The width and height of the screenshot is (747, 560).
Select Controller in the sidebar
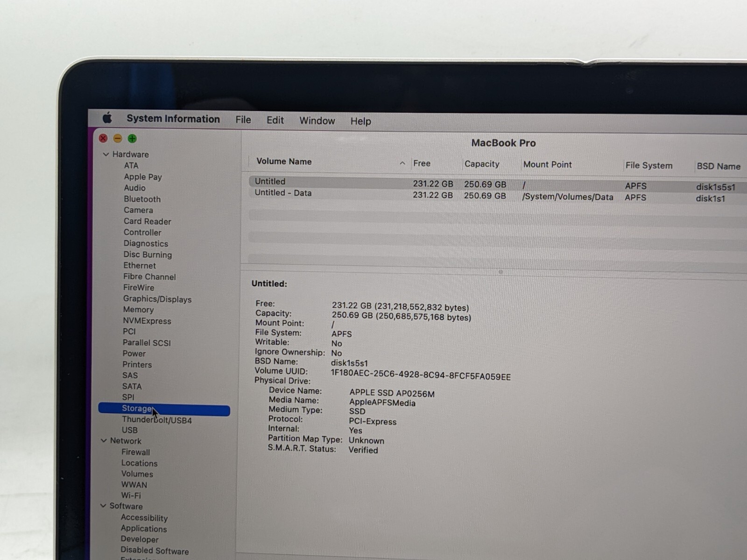(x=142, y=232)
